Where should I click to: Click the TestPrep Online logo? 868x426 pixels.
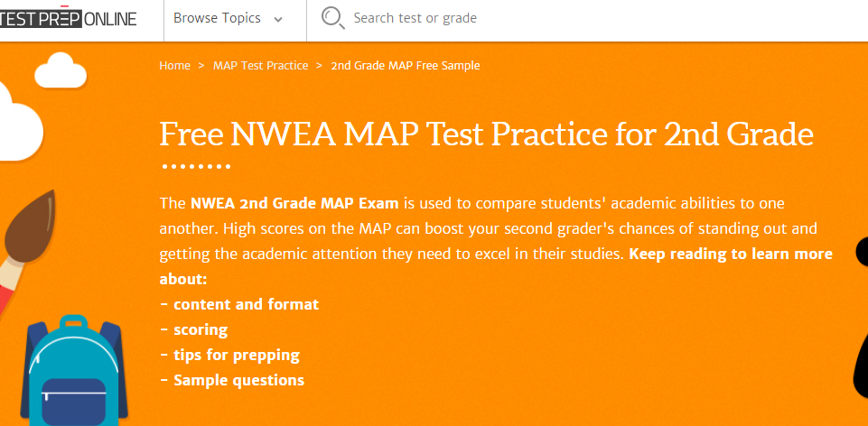point(68,17)
